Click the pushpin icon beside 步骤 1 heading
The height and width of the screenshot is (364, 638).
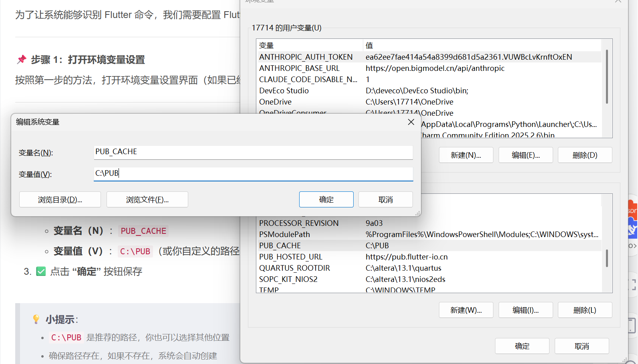(21, 60)
